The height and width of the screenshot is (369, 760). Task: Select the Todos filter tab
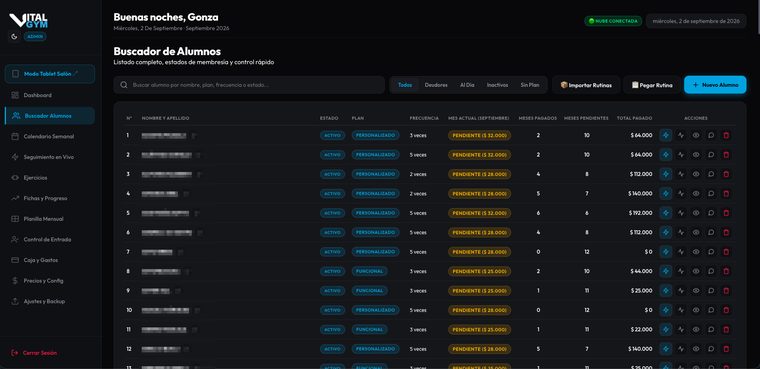click(405, 85)
